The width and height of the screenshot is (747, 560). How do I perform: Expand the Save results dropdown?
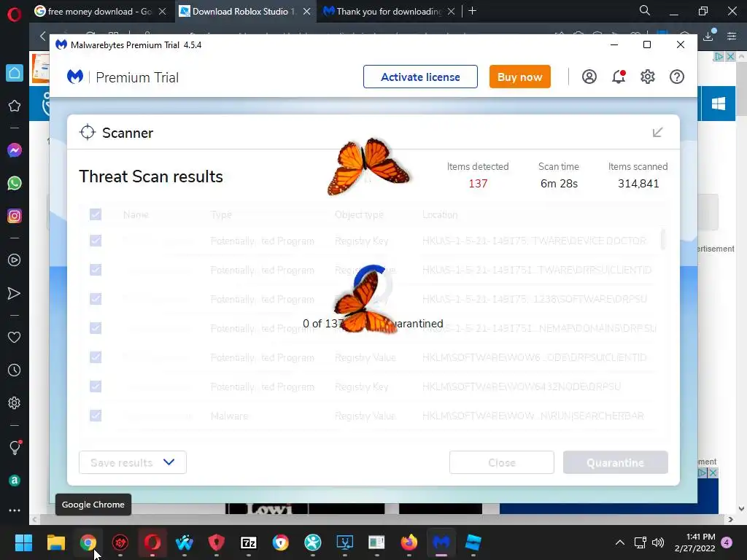pyautogui.click(x=133, y=462)
